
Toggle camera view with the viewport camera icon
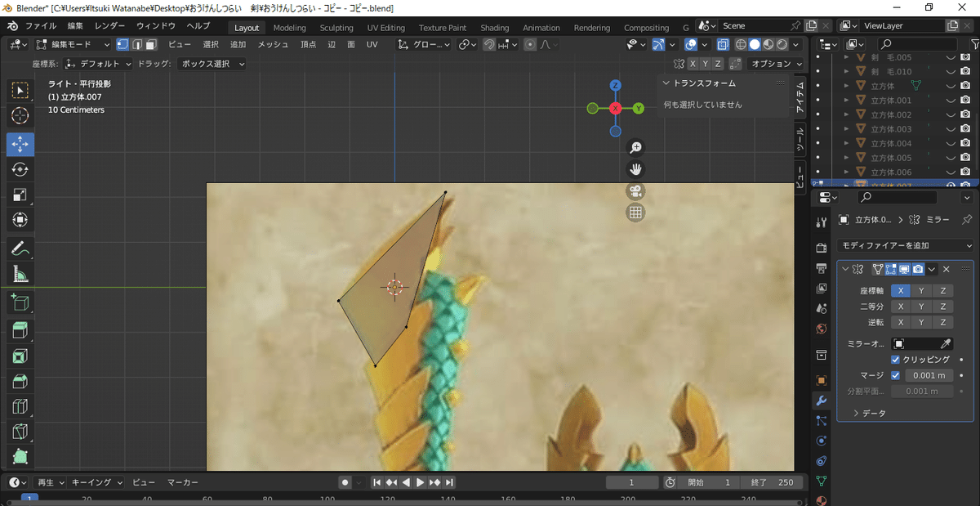tap(635, 191)
